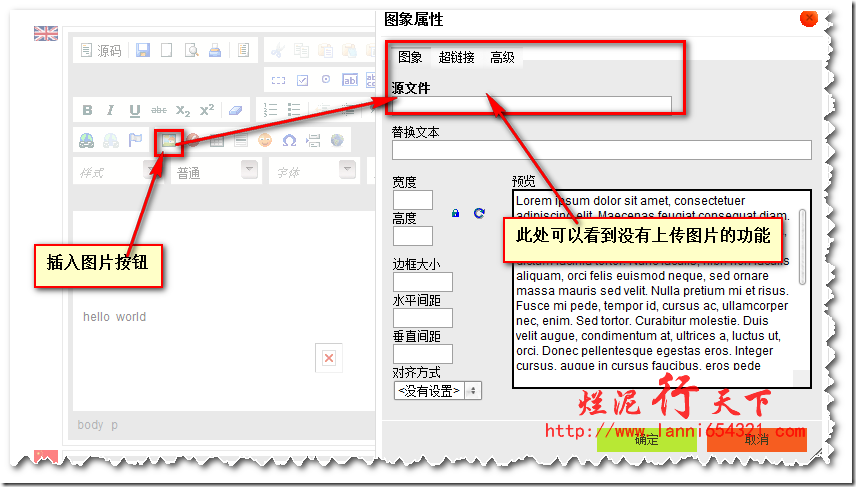Viewport: 856px width, 487px height.
Task: Click the Insert Image toolbar button
Action: [170, 141]
